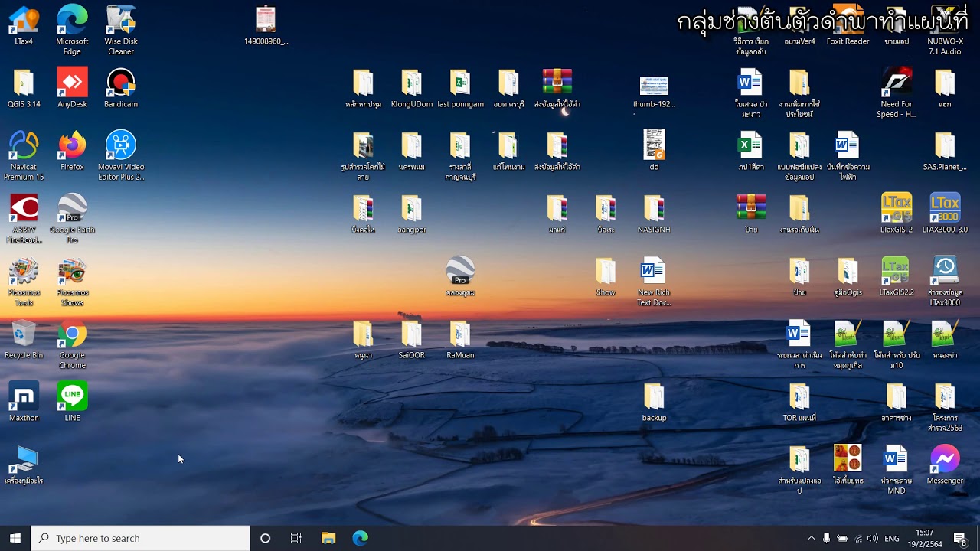Open the microphone tray icon
This screenshot has height=551, width=980.
coord(827,539)
